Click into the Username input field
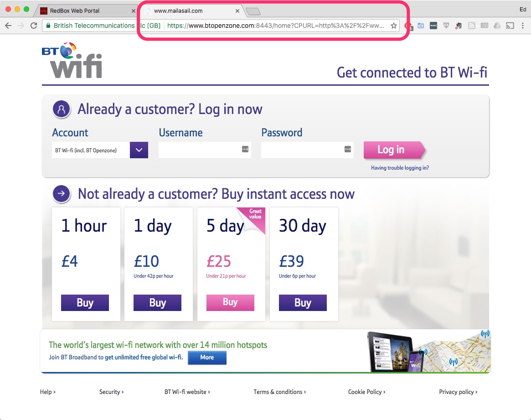This screenshot has width=531, height=420. coord(205,150)
